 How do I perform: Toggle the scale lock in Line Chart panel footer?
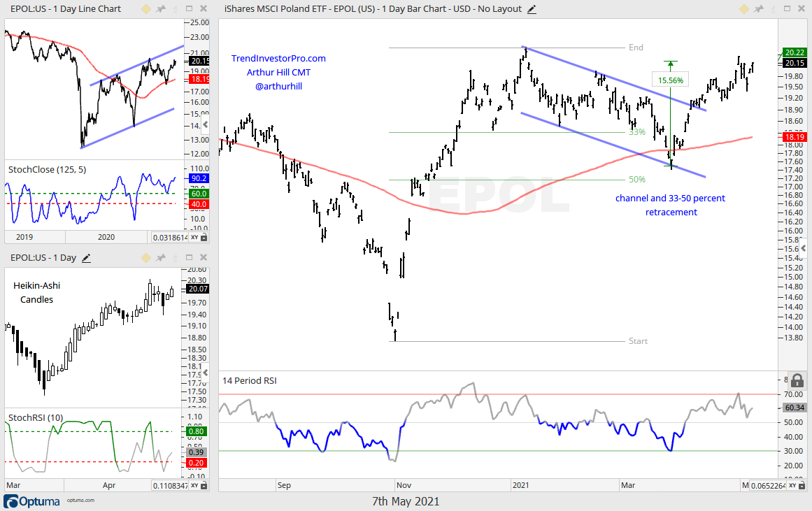204,237
